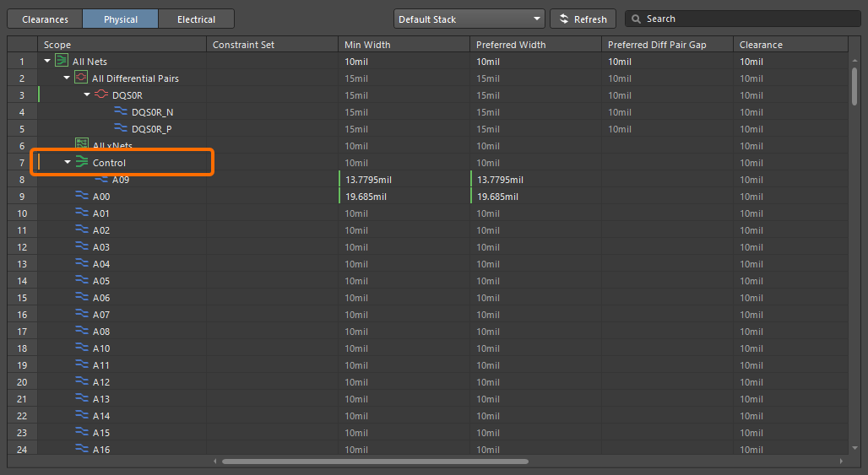Click the All Differential Pairs icon
This screenshot has height=475, width=868.
[x=81, y=78]
